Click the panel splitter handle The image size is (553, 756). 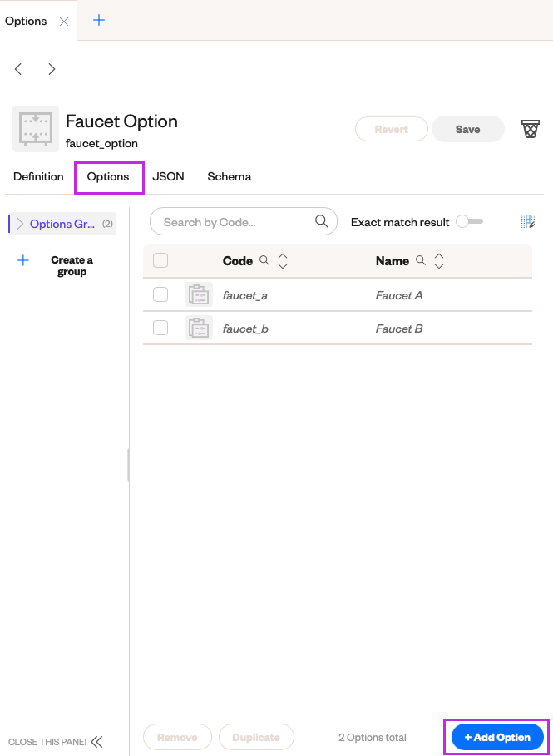(128, 465)
